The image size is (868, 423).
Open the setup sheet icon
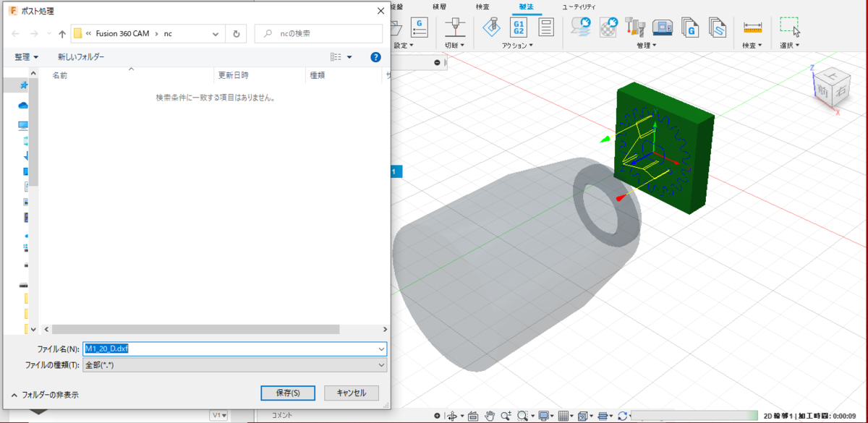pos(547,28)
